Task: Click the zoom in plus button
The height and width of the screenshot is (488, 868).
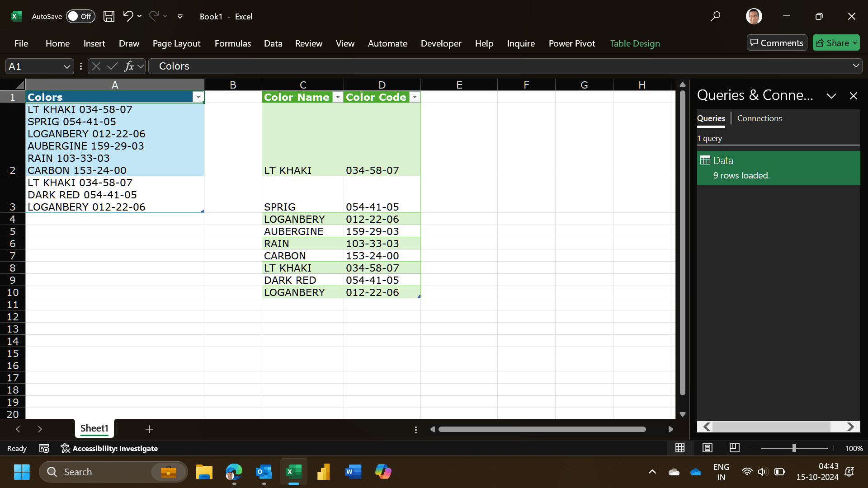Action: click(834, 448)
